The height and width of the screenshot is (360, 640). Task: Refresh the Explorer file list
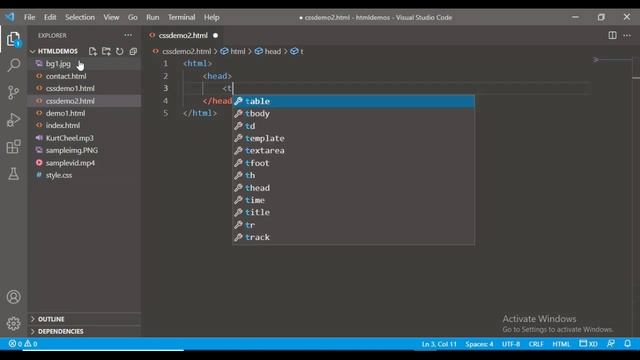coord(120,51)
